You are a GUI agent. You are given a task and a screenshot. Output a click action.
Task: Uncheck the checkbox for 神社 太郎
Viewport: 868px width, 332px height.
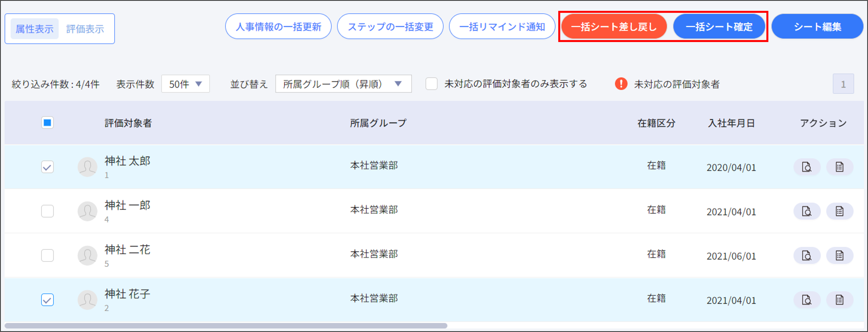47,167
